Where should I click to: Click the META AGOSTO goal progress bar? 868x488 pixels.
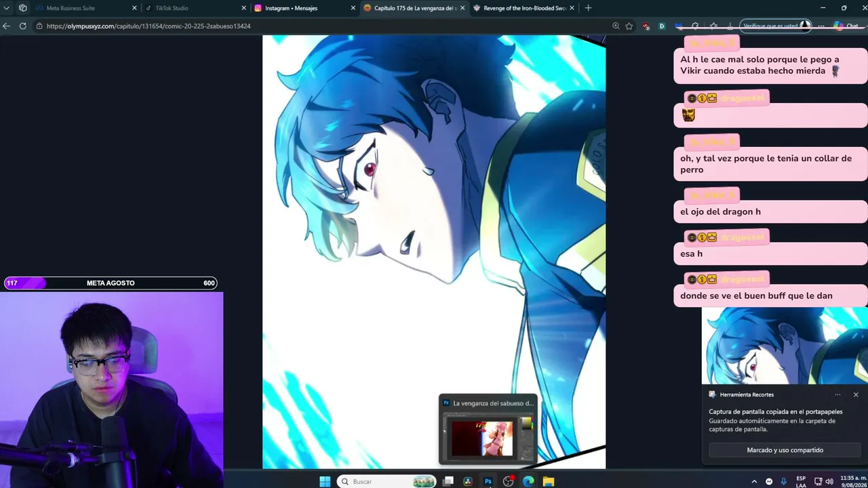coord(111,283)
